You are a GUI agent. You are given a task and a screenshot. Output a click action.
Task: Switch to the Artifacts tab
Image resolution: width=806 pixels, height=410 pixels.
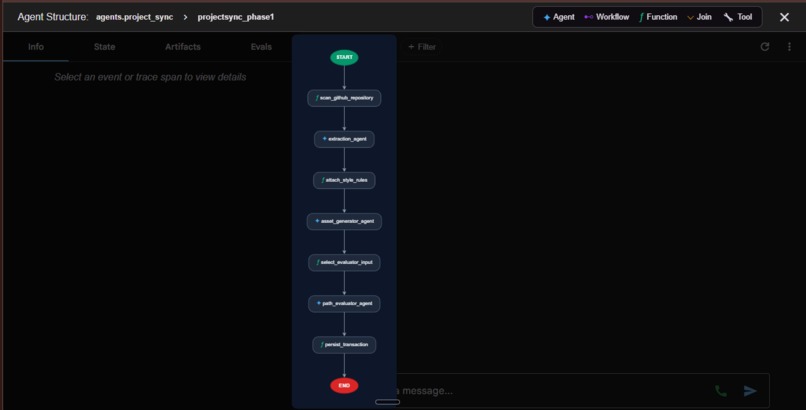point(182,47)
